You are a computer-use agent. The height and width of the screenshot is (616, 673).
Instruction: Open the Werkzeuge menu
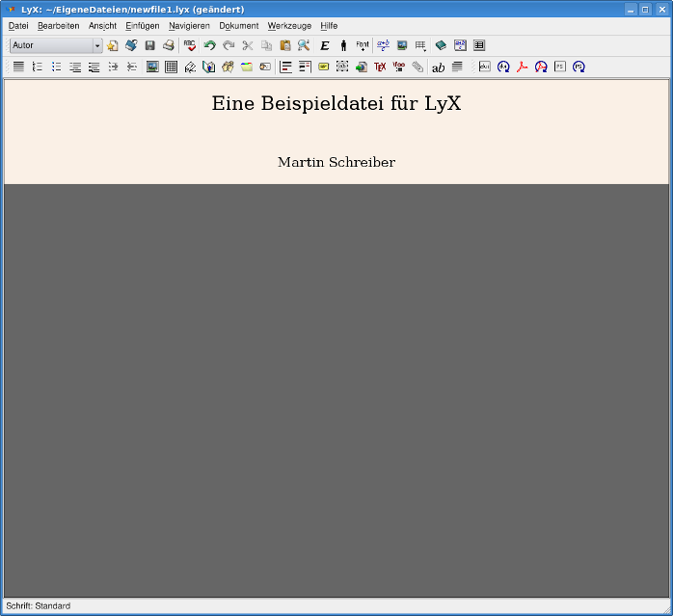pos(289,26)
